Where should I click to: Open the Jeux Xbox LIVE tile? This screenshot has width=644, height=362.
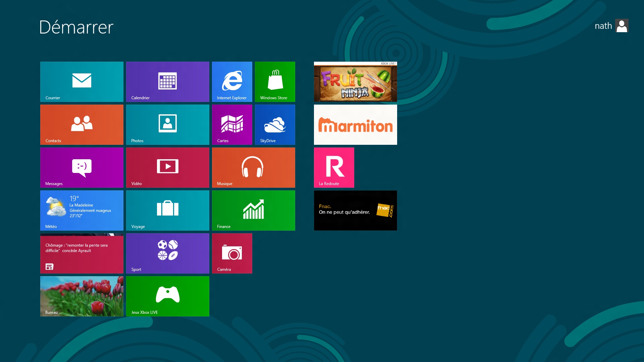(x=168, y=296)
